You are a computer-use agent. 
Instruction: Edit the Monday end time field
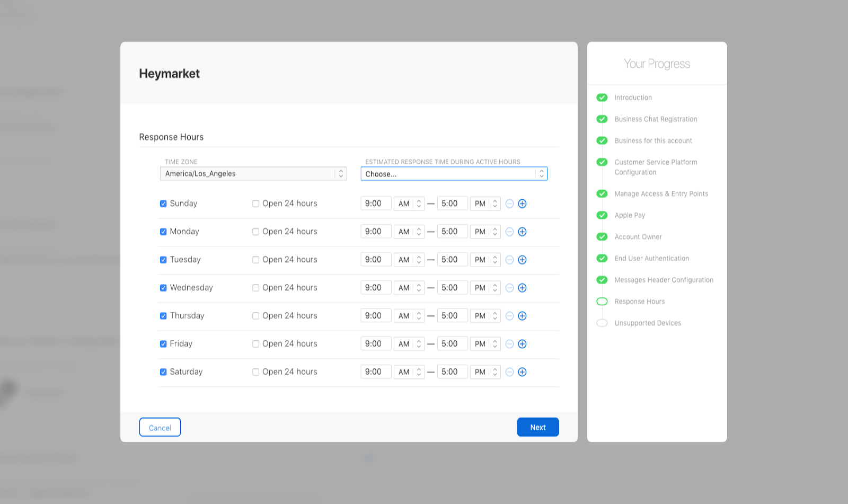(x=453, y=232)
